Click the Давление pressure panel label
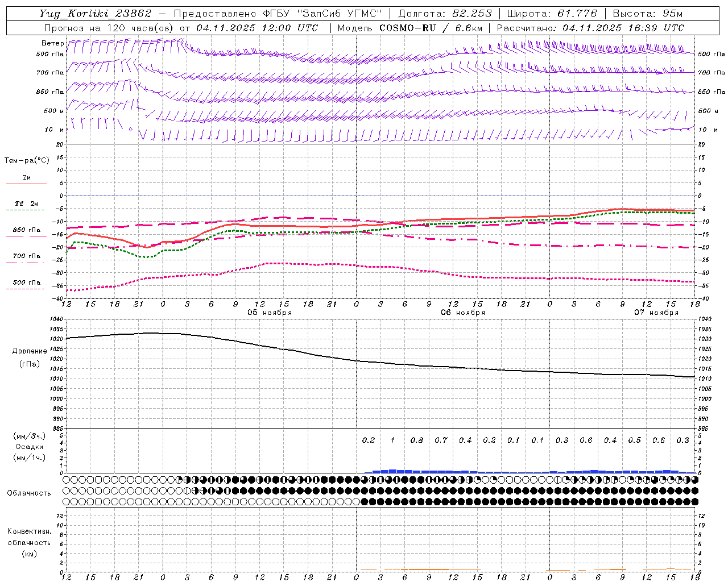 [30, 351]
